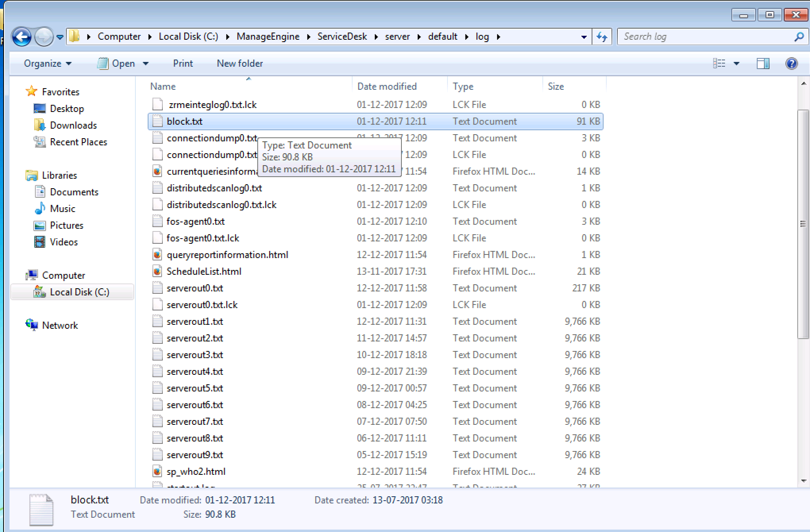The width and height of the screenshot is (810, 532).
Task: Change view with the views icon
Action: coord(719,64)
